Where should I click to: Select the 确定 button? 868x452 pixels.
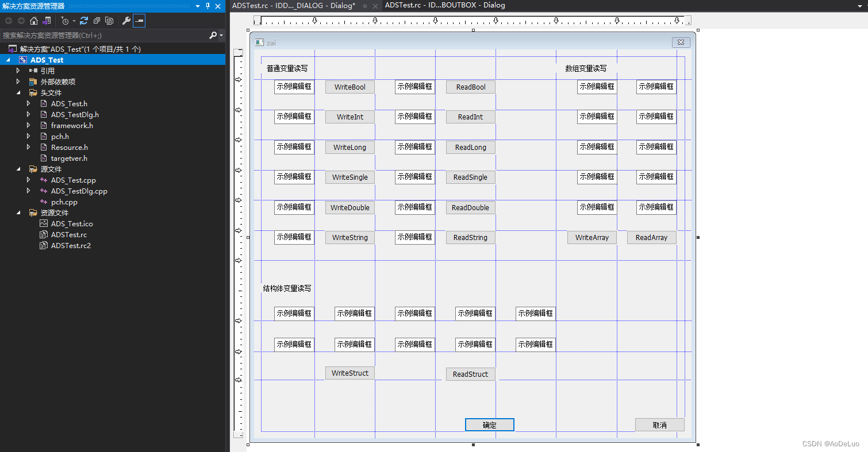pos(490,425)
